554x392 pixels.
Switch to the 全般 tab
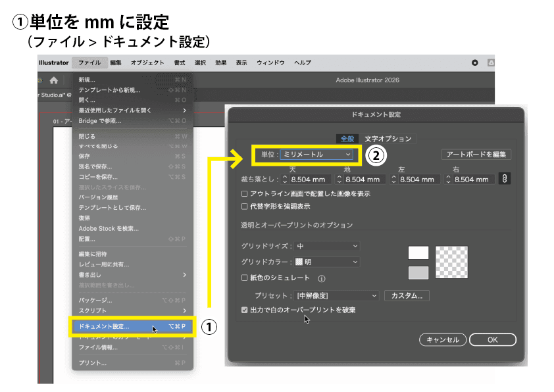click(347, 139)
